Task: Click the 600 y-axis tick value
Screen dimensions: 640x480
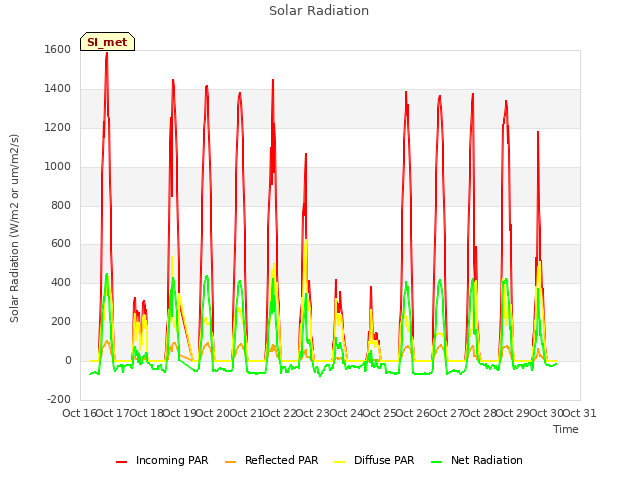Action: point(61,244)
